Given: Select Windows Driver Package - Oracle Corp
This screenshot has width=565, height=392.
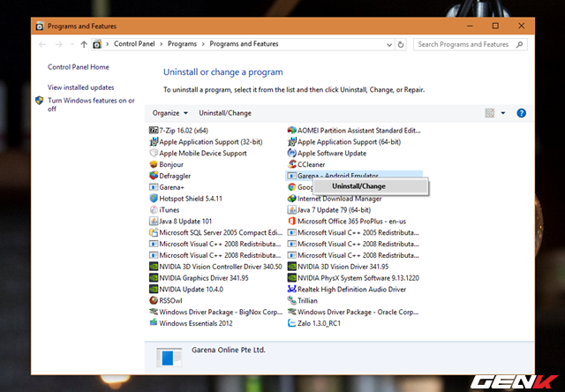Looking at the screenshot, I should tap(353, 312).
